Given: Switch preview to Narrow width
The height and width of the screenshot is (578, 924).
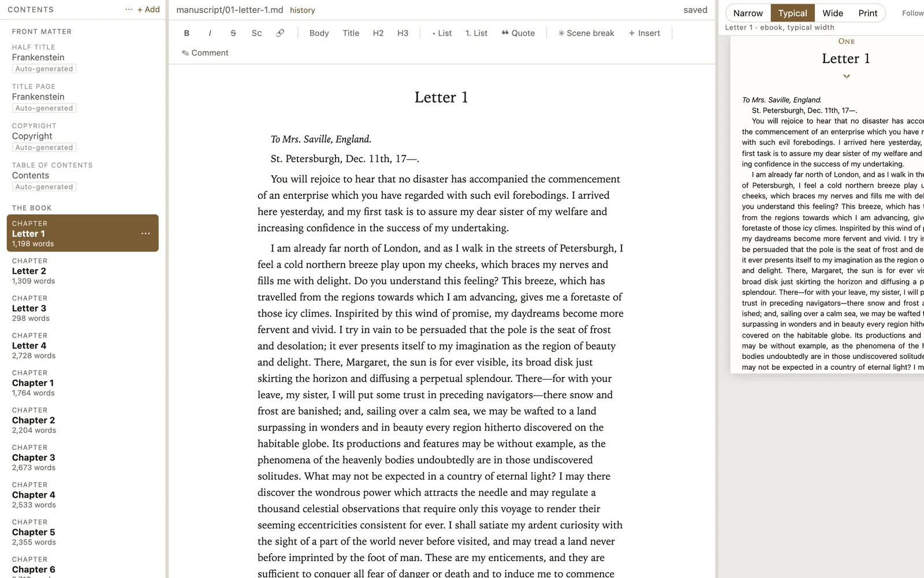Looking at the screenshot, I should [748, 13].
